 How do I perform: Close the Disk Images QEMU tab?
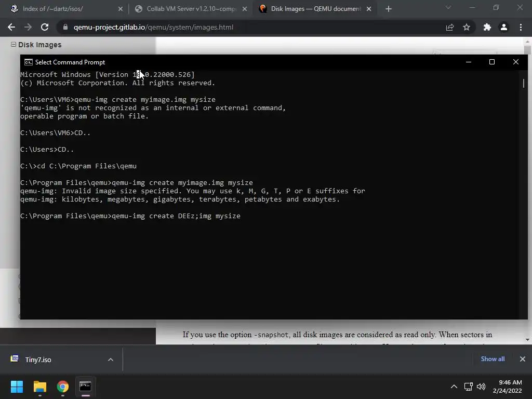point(369,9)
